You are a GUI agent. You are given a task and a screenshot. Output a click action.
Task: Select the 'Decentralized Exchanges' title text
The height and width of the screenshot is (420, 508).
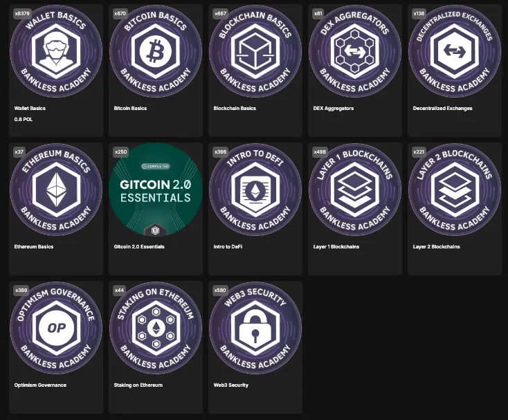442,108
